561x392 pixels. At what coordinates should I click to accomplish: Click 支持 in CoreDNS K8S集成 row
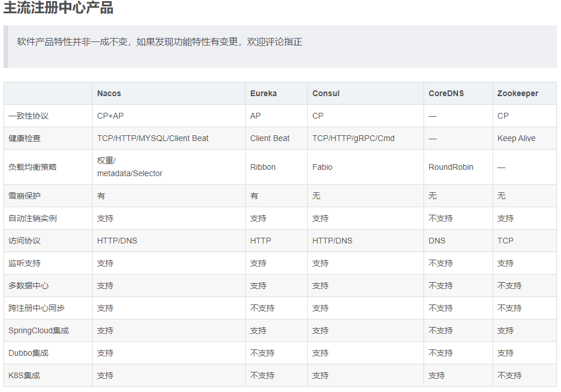pos(437,375)
